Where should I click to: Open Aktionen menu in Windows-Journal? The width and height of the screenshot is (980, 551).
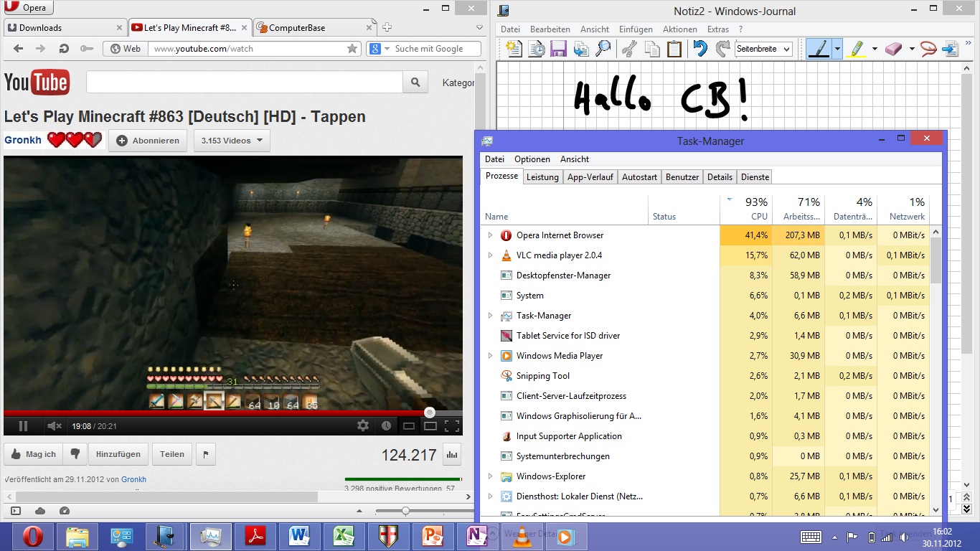(679, 29)
